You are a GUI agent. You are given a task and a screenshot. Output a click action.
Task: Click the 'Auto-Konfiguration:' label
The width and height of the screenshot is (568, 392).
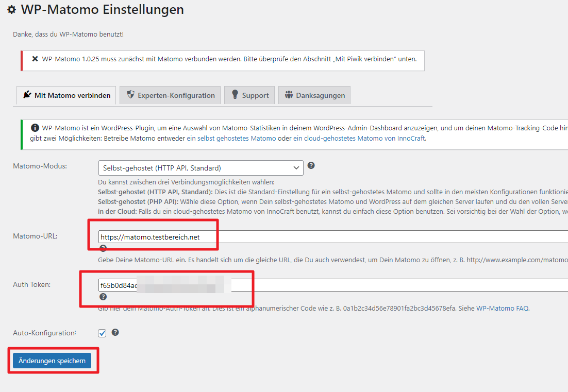[44, 333]
